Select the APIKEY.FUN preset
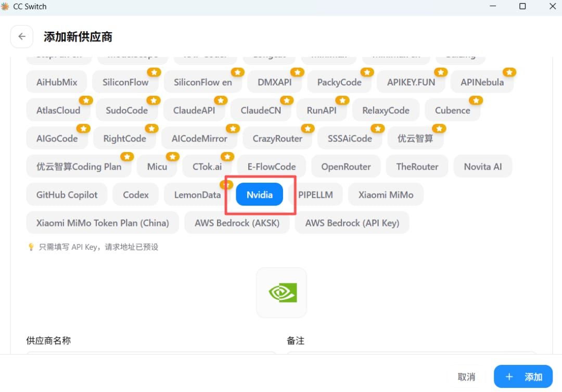This screenshot has height=392, width=562. (411, 82)
